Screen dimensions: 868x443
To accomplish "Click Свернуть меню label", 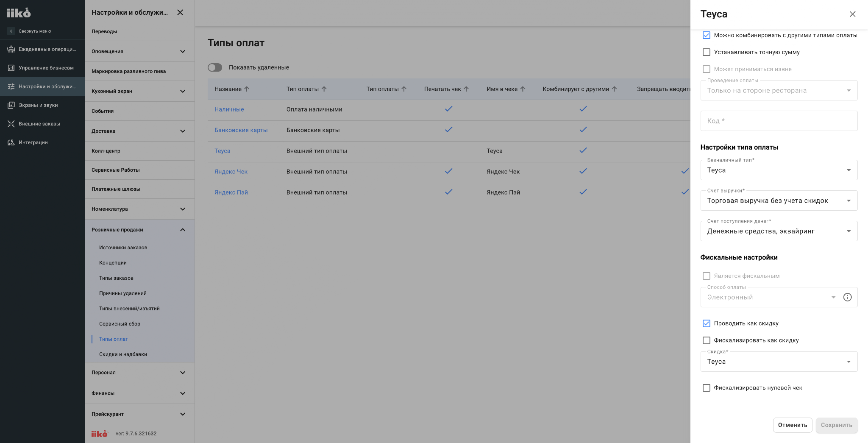I will coord(35,31).
